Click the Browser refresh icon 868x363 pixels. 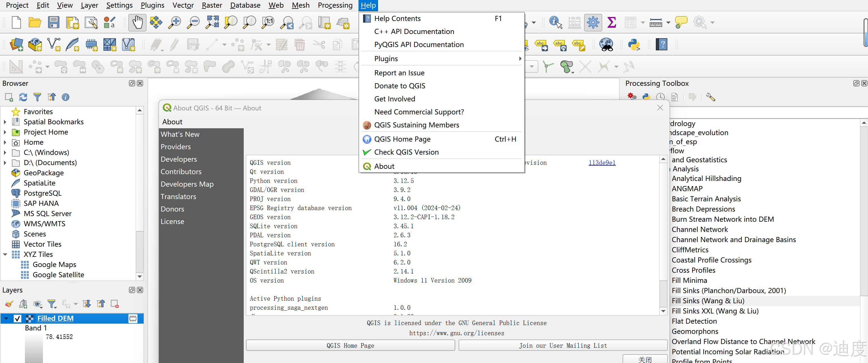[x=23, y=97]
